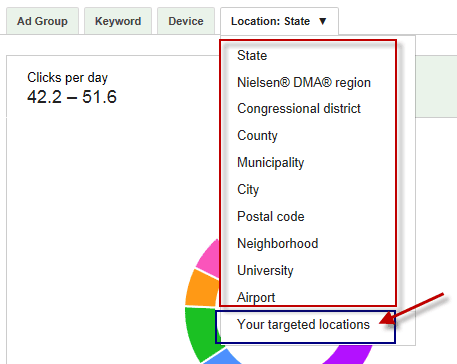457x364 pixels.
Task: Click the Clicks per day value 42.2 – 51.6
Action: pos(72,97)
